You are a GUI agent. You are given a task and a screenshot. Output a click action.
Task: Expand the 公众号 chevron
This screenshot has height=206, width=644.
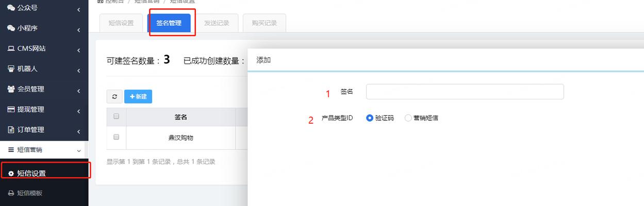pos(79,10)
